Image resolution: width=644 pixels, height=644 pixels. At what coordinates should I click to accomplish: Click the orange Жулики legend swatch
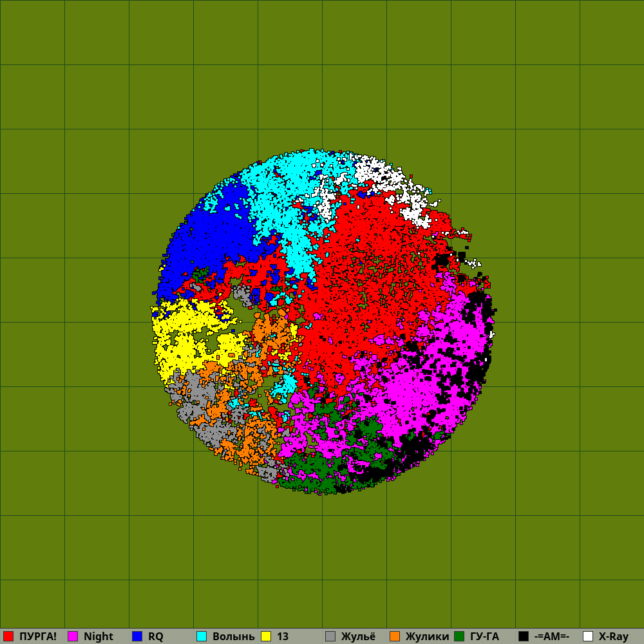pos(395,636)
